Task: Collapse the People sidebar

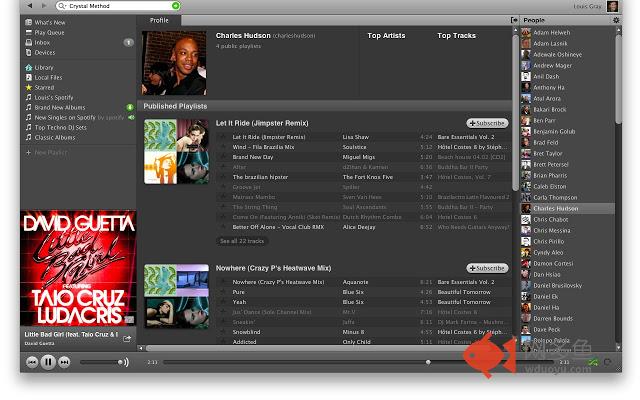Action: [514, 20]
